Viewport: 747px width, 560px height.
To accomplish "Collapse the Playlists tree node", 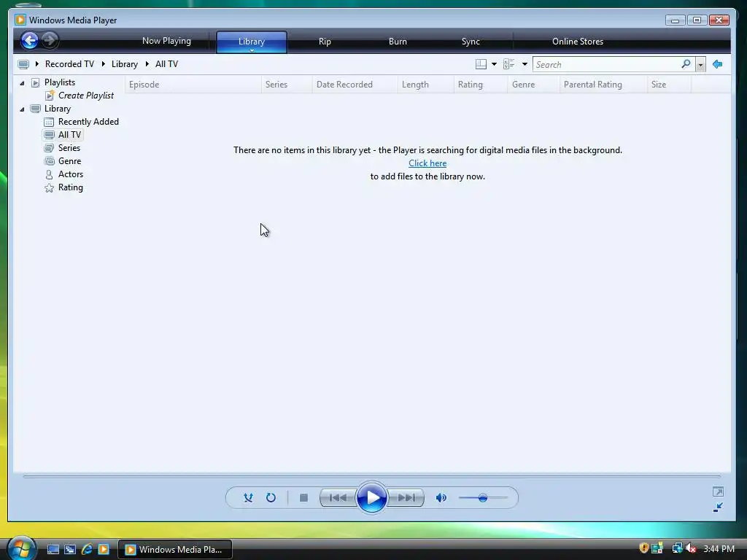I will [22, 83].
